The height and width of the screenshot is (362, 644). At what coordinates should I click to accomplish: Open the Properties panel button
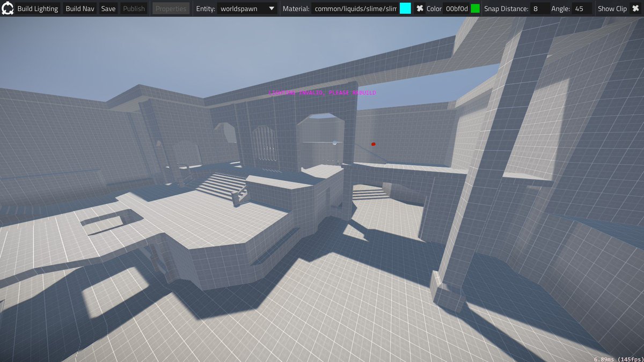171,9
